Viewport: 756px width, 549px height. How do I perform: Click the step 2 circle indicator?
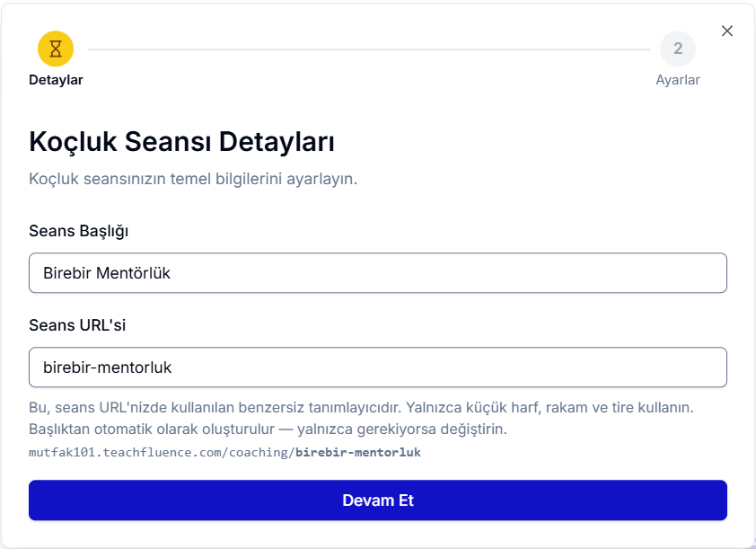click(678, 49)
